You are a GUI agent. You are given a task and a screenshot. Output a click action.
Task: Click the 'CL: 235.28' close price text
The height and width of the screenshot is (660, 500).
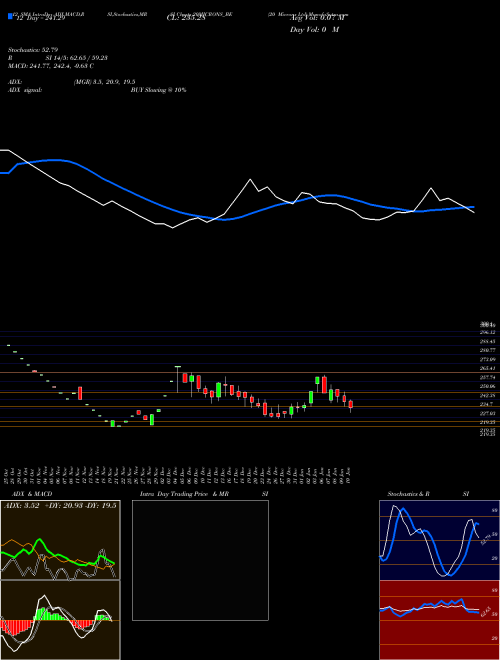pos(186,18)
